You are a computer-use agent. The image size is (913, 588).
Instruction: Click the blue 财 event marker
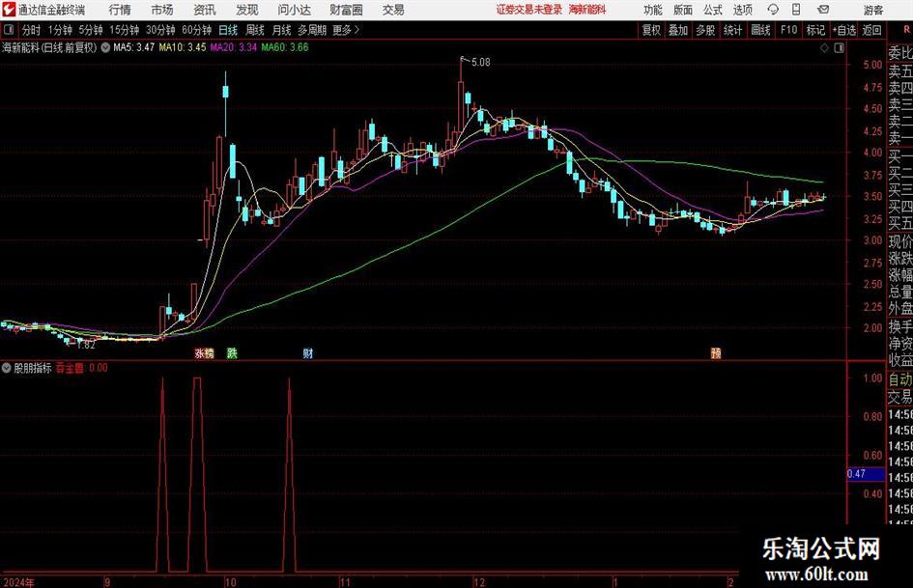(x=308, y=352)
